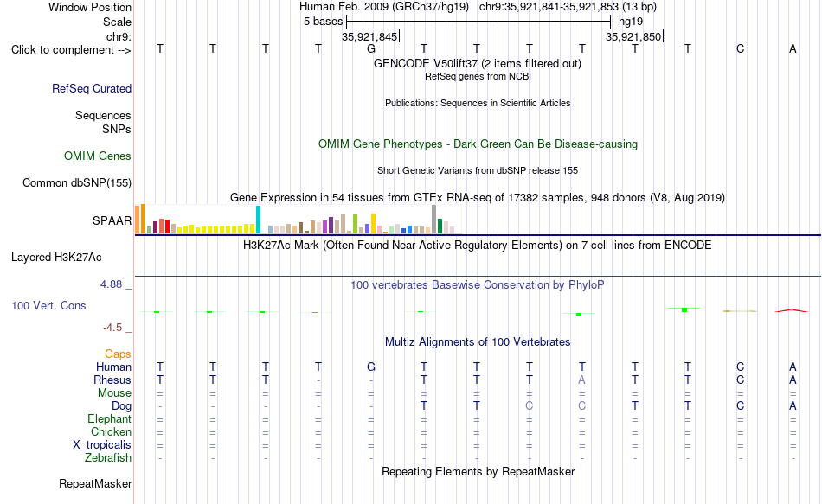Select the Elephant species label

pyautogui.click(x=110, y=419)
